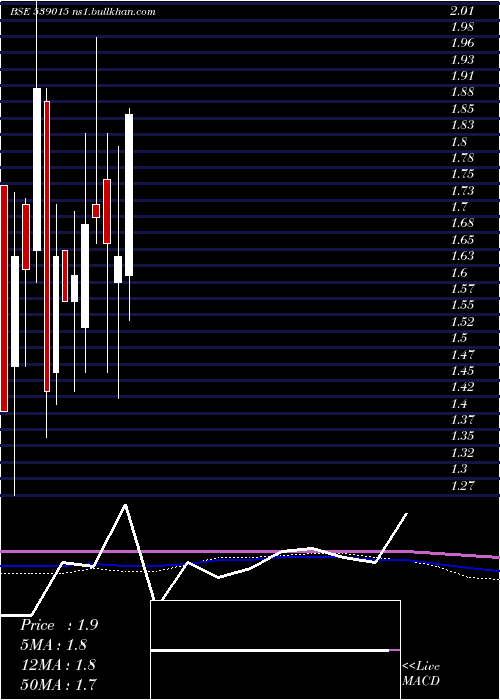This screenshot has width=500, height=700.
Task: Select the 50MA : 1.7 legend entry
Action: [x=59, y=684]
